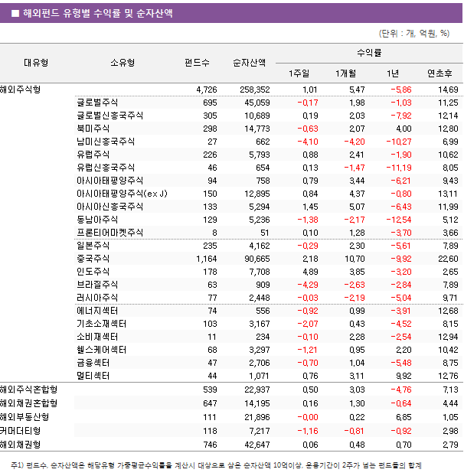The width and height of the screenshot is (464, 476).
Task: Select the '동남아주식' row label
Action: [x=97, y=220]
